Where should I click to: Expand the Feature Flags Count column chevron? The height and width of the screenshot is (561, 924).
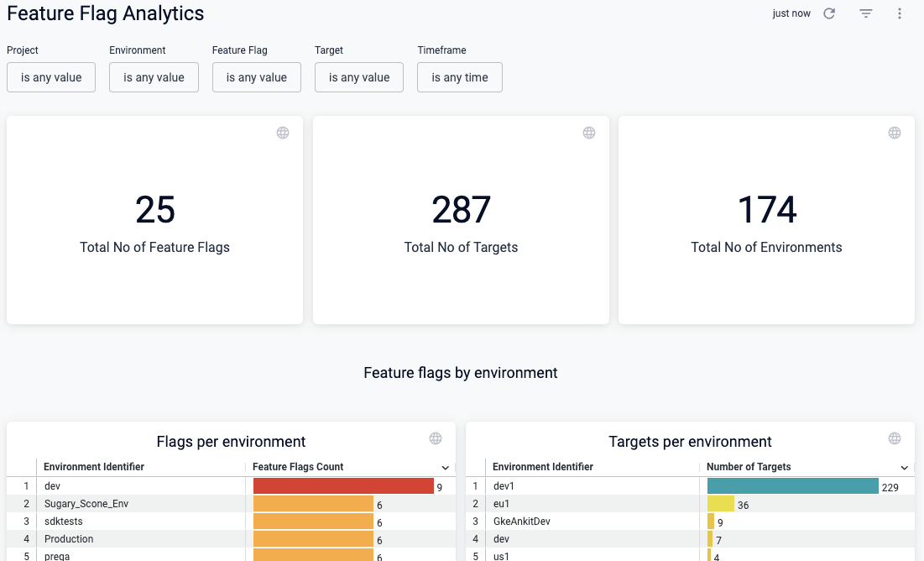(x=445, y=467)
